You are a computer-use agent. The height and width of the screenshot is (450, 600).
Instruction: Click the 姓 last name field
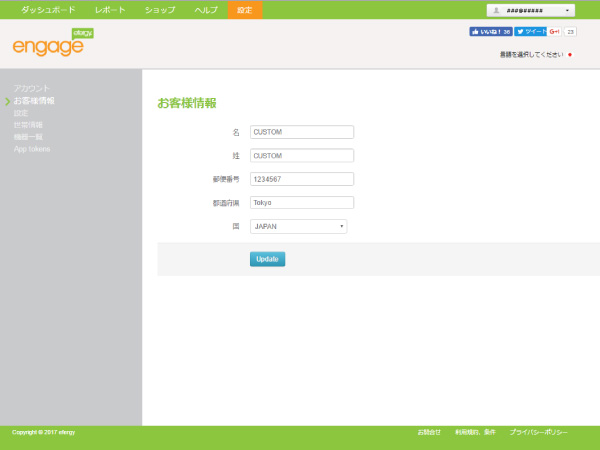302,156
